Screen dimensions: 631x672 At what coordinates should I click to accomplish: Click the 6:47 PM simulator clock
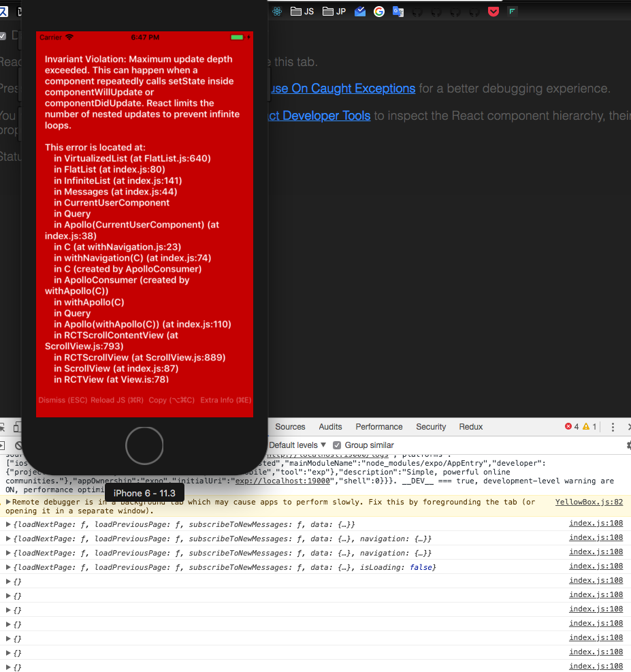(145, 37)
